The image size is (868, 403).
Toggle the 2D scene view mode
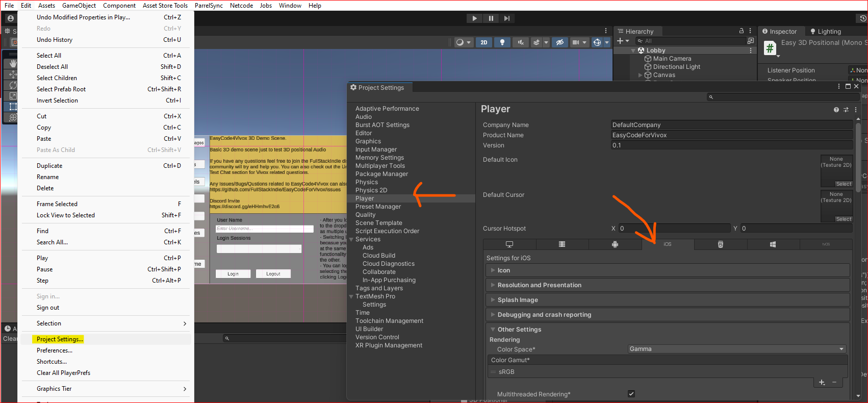(x=483, y=42)
